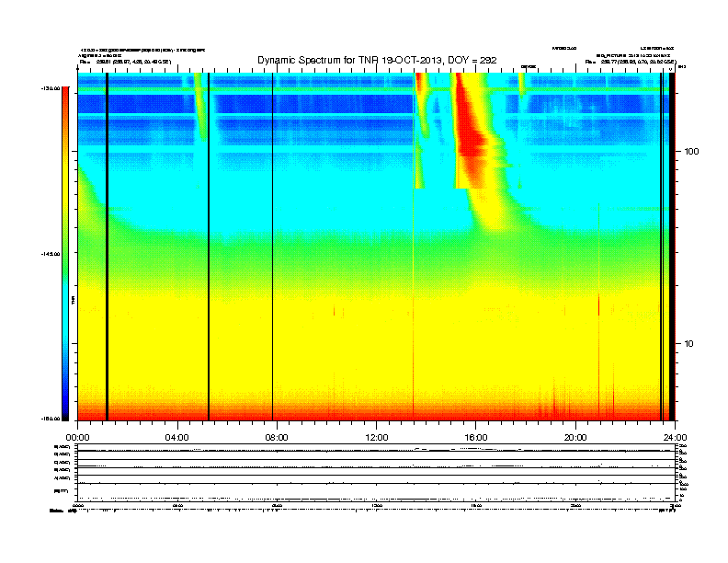Click the '-160.00' color scale label
728x563 pixels.
(x=51, y=419)
